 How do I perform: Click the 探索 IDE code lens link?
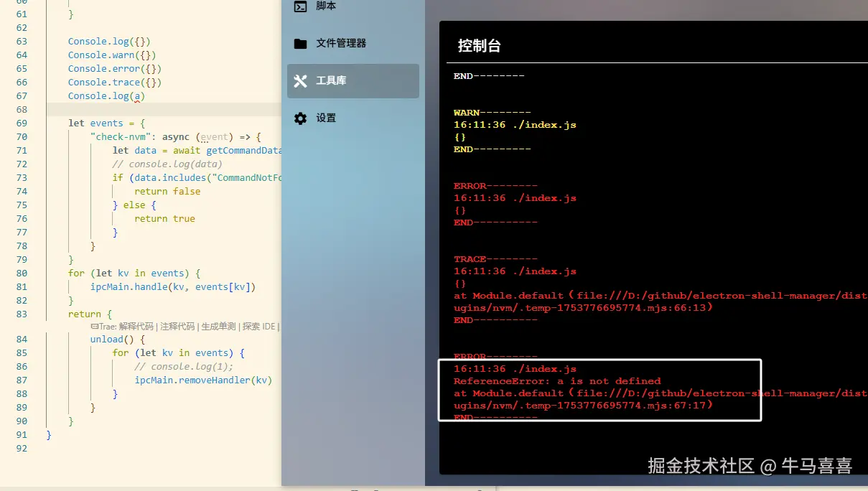tap(258, 326)
